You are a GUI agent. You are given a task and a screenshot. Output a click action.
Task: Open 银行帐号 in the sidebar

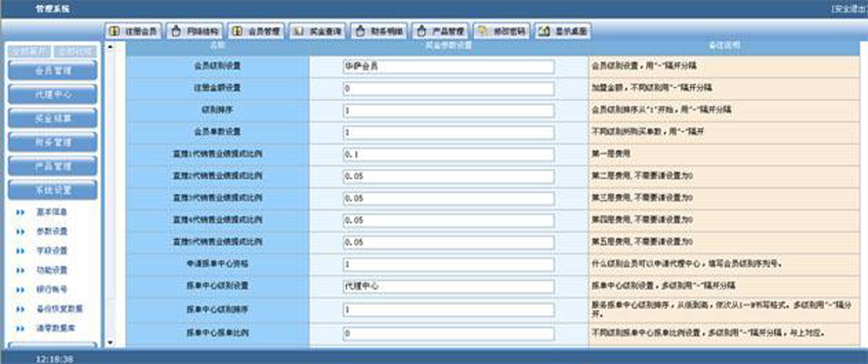[x=52, y=290]
